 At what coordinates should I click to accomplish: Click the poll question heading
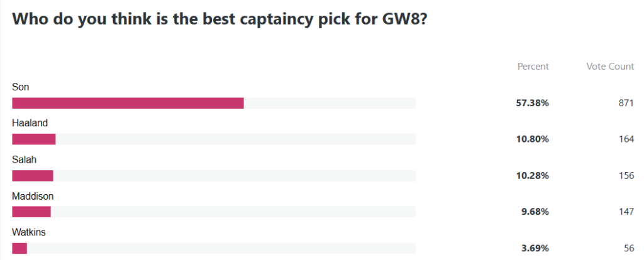tap(221, 20)
